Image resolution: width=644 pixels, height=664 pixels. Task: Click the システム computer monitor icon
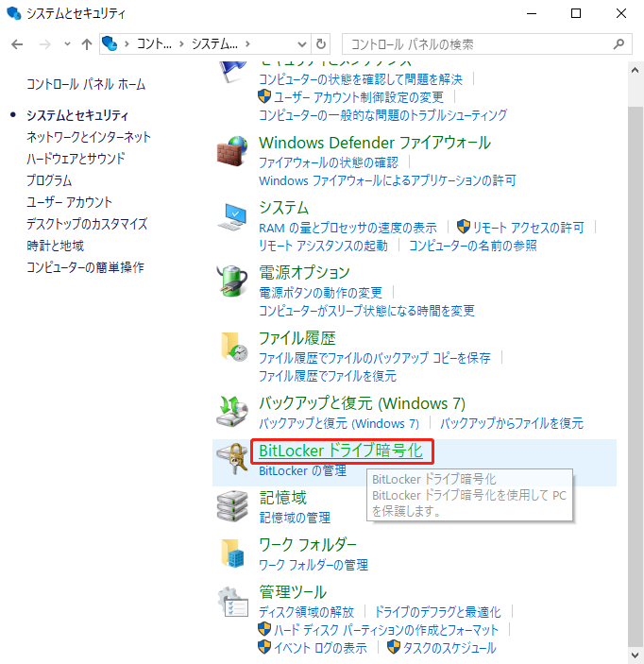click(232, 217)
